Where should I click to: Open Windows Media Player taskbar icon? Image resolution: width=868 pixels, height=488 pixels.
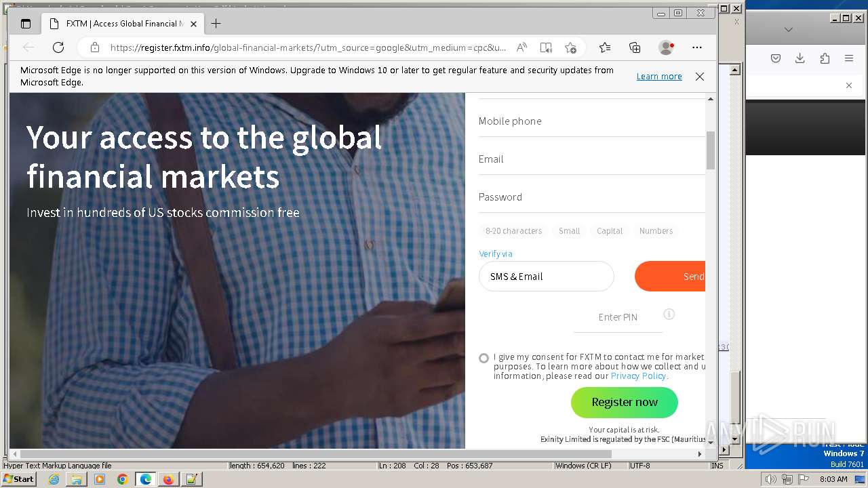[100, 479]
